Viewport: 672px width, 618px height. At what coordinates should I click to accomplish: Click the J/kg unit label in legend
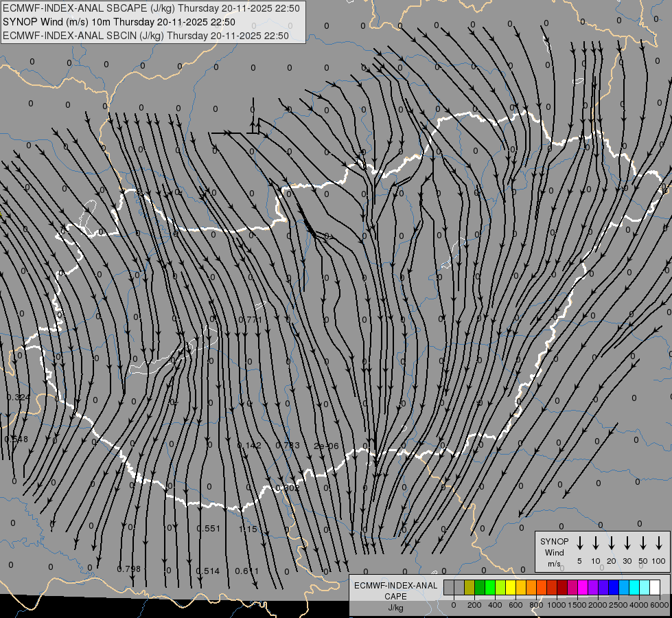395,608
